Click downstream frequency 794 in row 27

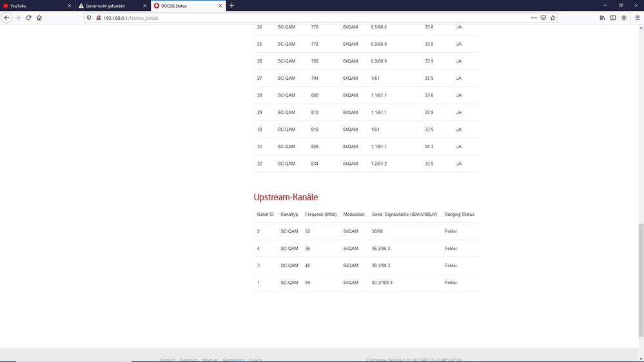point(315,78)
